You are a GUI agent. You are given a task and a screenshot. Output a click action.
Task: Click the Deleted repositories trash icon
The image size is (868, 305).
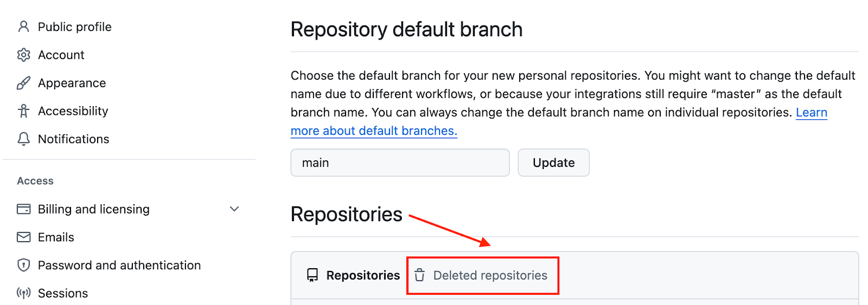pyautogui.click(x=419, y=275)
